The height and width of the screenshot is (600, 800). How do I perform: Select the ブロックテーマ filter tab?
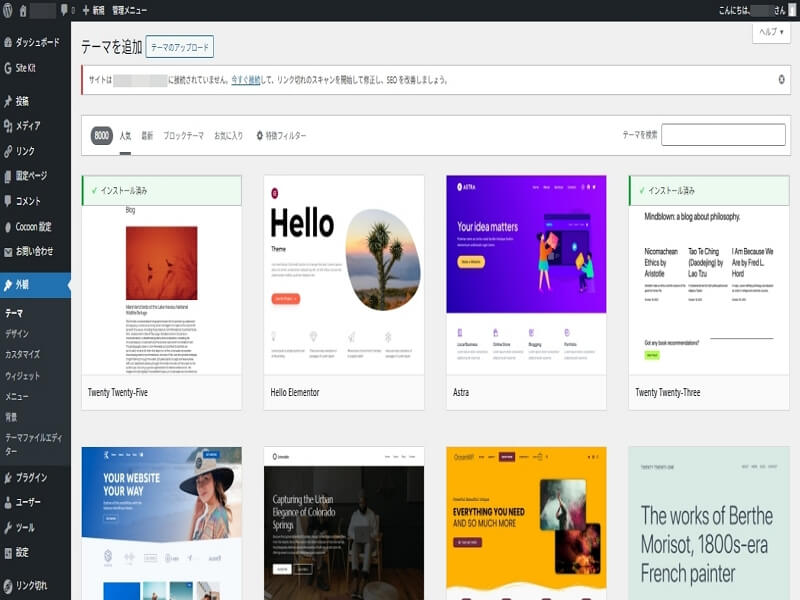(183, 135)
